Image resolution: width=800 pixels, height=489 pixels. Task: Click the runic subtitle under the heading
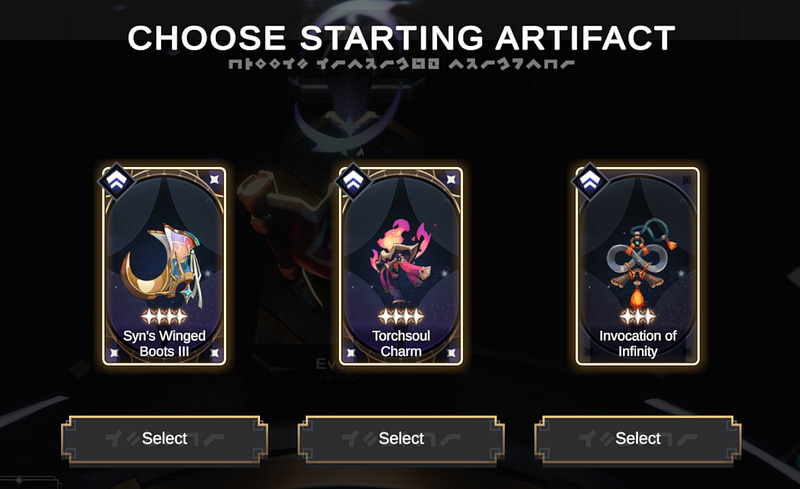[401, 64]
